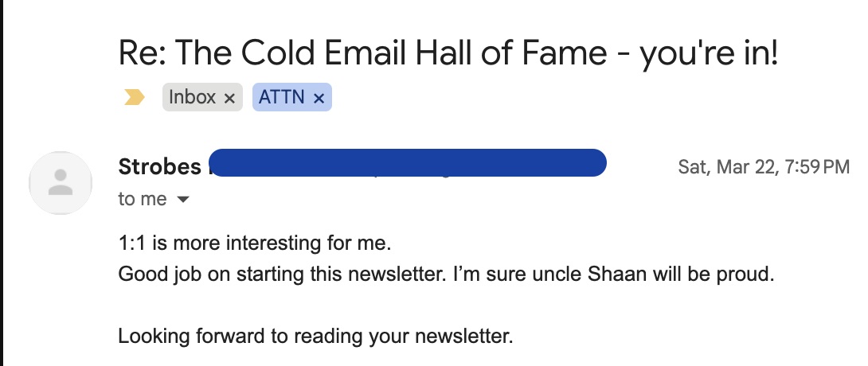Click the sender's profile avatar icon

click(61, 183)
